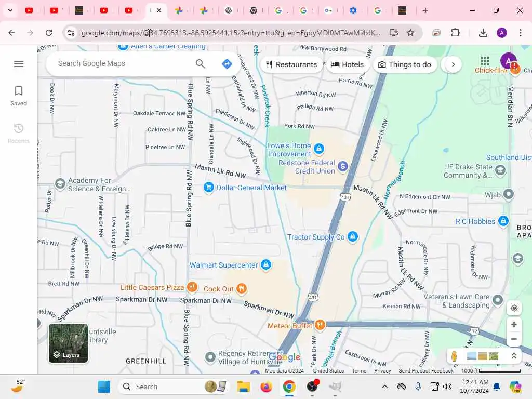Select Regency Retirement Village pin
This screenshot has width=532, height=399.
(210, 357)
